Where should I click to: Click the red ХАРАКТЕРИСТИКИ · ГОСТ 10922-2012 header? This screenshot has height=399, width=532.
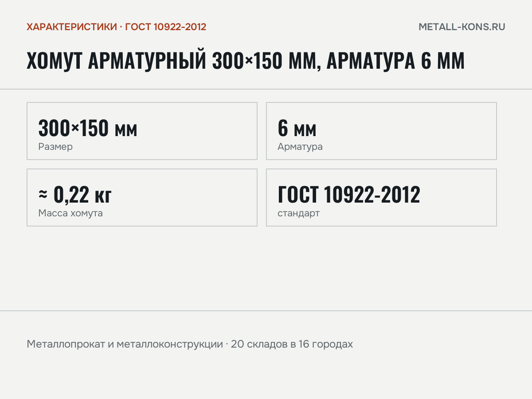(x=117, y=27)
